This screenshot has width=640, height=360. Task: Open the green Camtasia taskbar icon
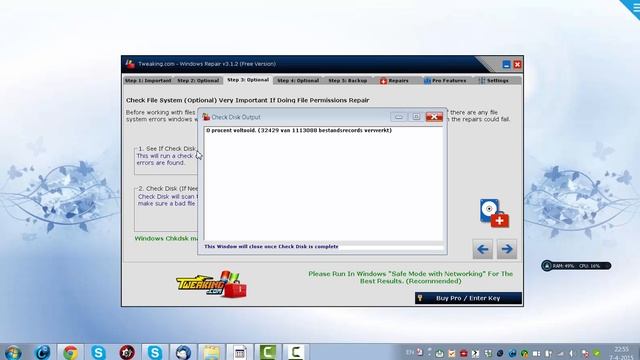coord(268,352)
